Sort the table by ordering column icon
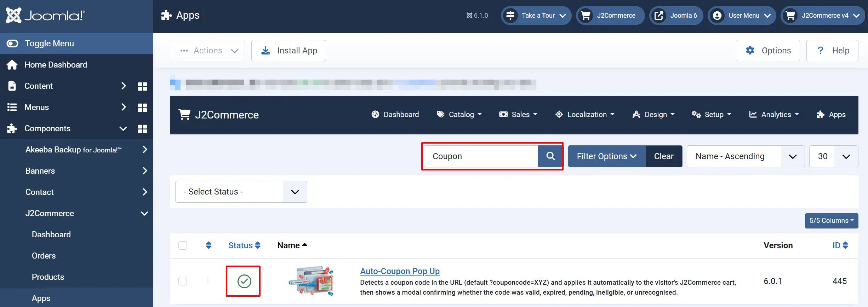 (x=209, y=245)
